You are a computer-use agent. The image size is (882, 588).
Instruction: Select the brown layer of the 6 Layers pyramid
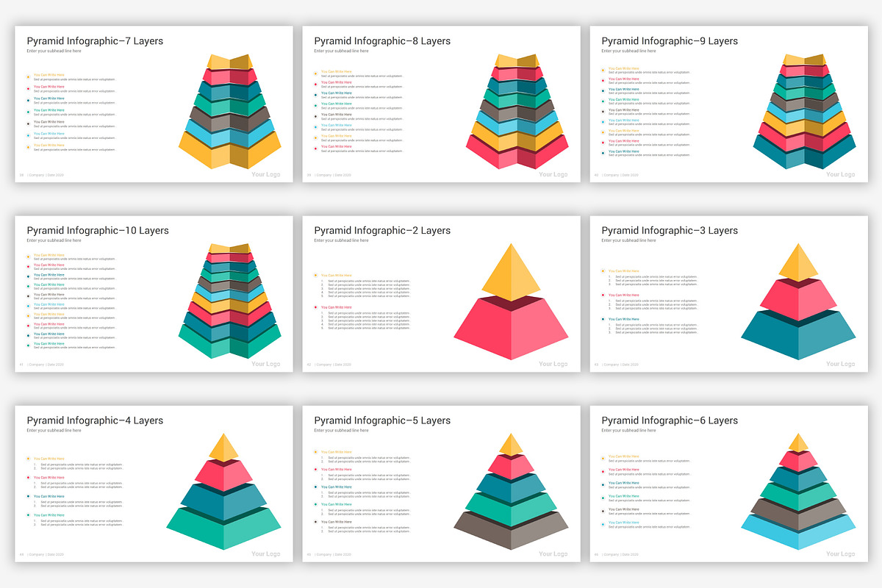click(798, 514)
